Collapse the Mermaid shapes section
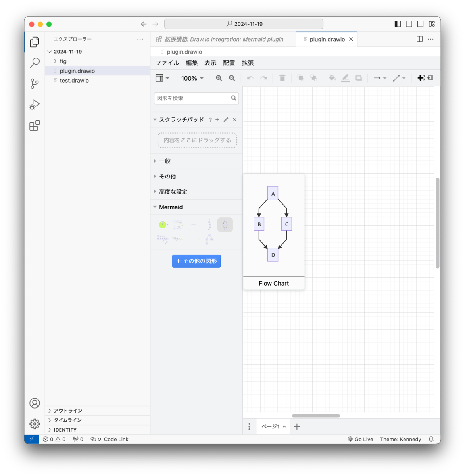The height and width of the screenshot is (476, 465). [171, 207]
